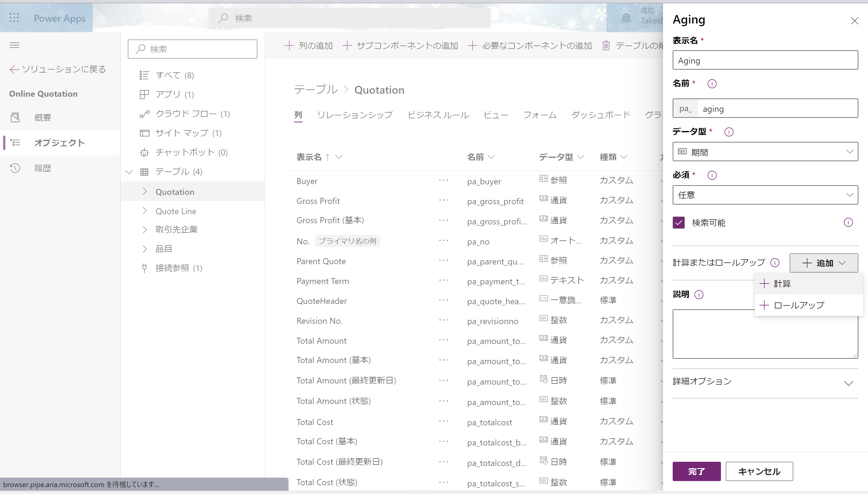The width and height of the screenshot is (868, 494).
Task: Click info icon next to 計算またはロールアップ
Action: (775, 263)
